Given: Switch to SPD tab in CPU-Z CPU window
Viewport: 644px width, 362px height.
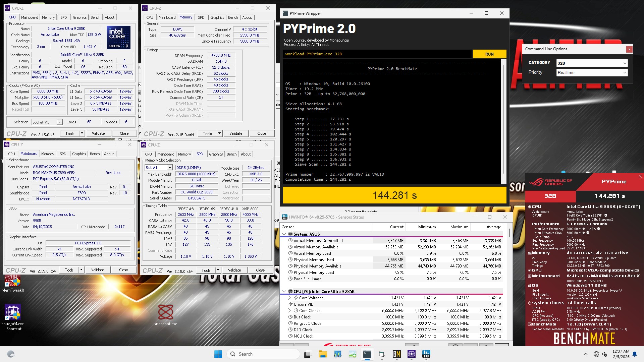Looking at the screenshot, I should (x=64, y=17).
